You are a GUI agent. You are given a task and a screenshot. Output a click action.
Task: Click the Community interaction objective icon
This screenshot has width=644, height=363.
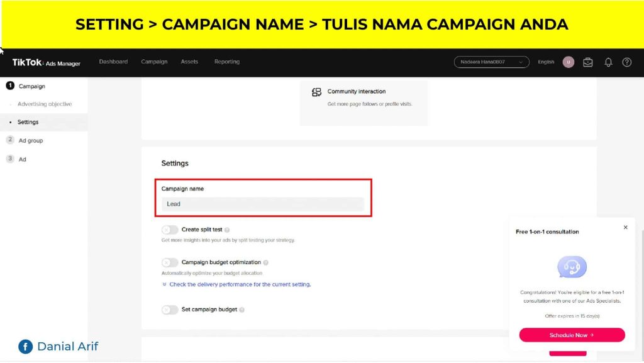coord(317,92)
